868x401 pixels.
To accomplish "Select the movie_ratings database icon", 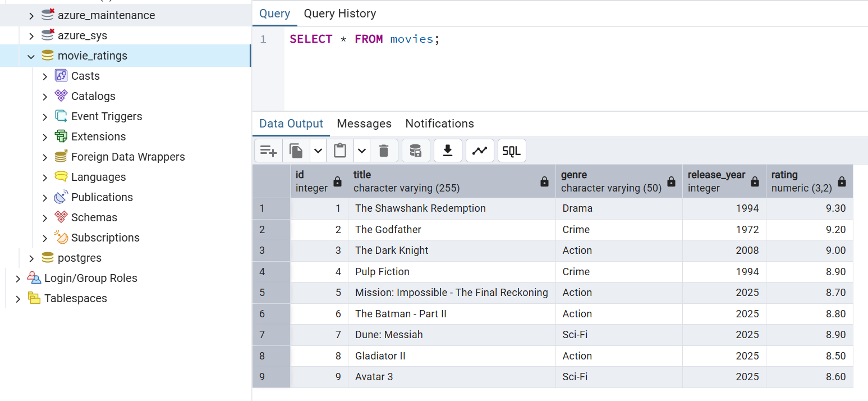I will point(47,55).
